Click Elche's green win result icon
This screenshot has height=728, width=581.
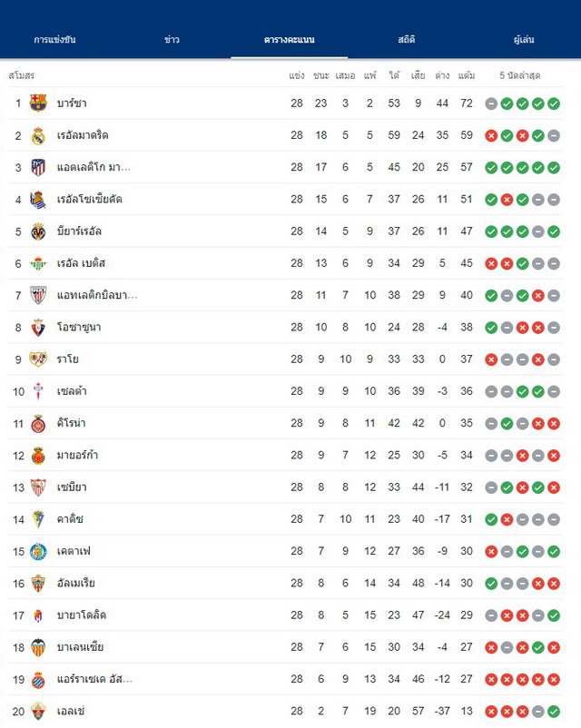(554, 712)
